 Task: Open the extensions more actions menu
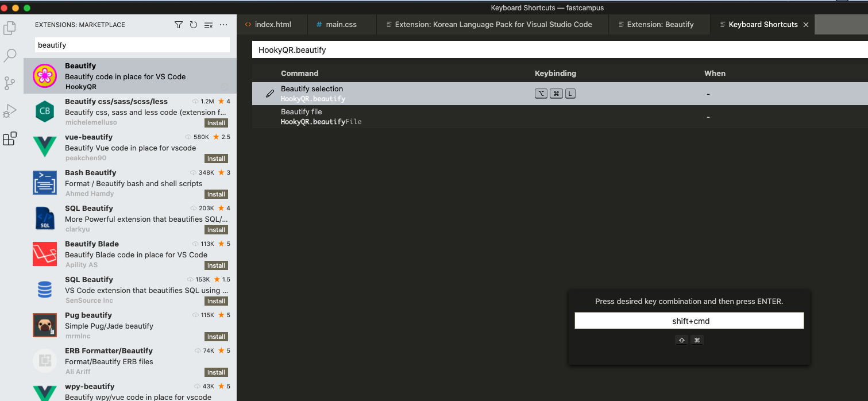pos(223,25)
